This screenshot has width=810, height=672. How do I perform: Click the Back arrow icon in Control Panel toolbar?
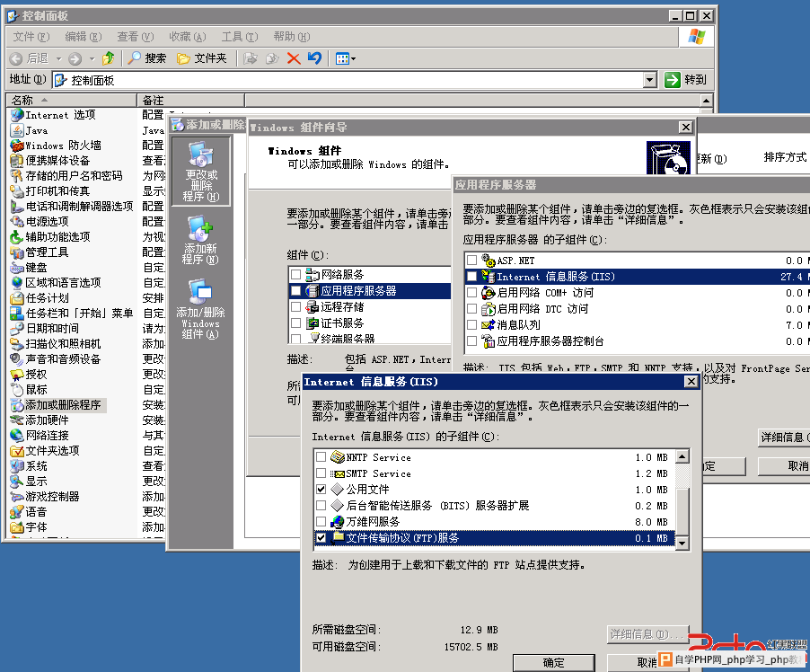[x=16, y=58]
